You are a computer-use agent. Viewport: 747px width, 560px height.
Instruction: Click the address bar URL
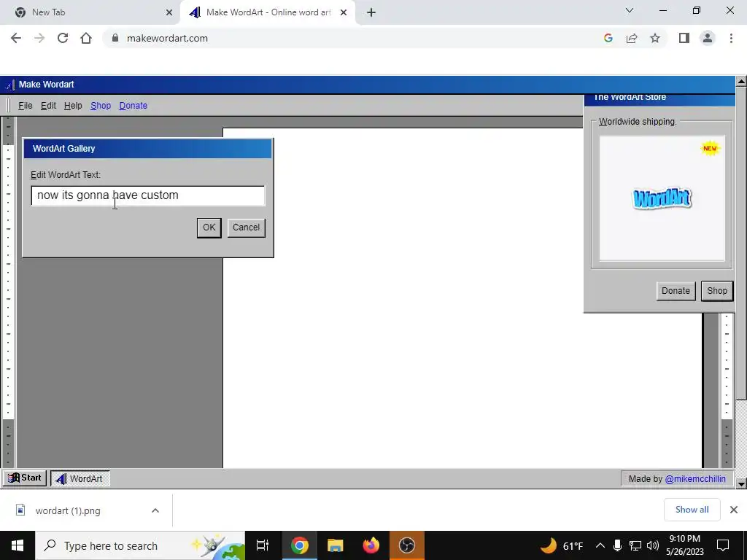click(167, 38)
